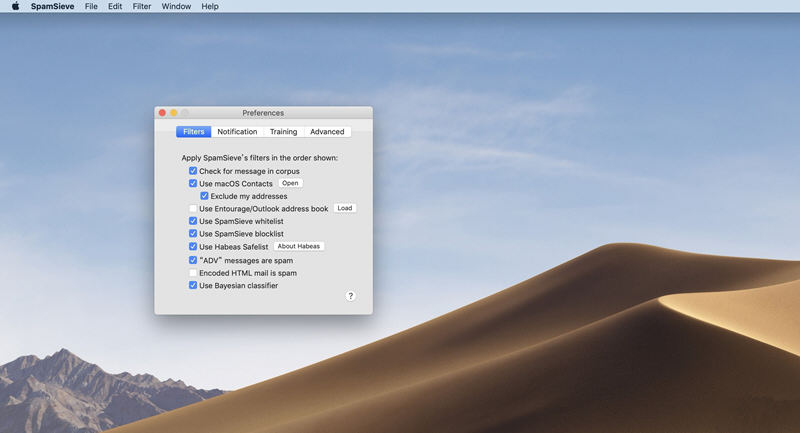Screen dimensions: 800x433
Task: Switch to the Advanced tab
Action: 327,132
